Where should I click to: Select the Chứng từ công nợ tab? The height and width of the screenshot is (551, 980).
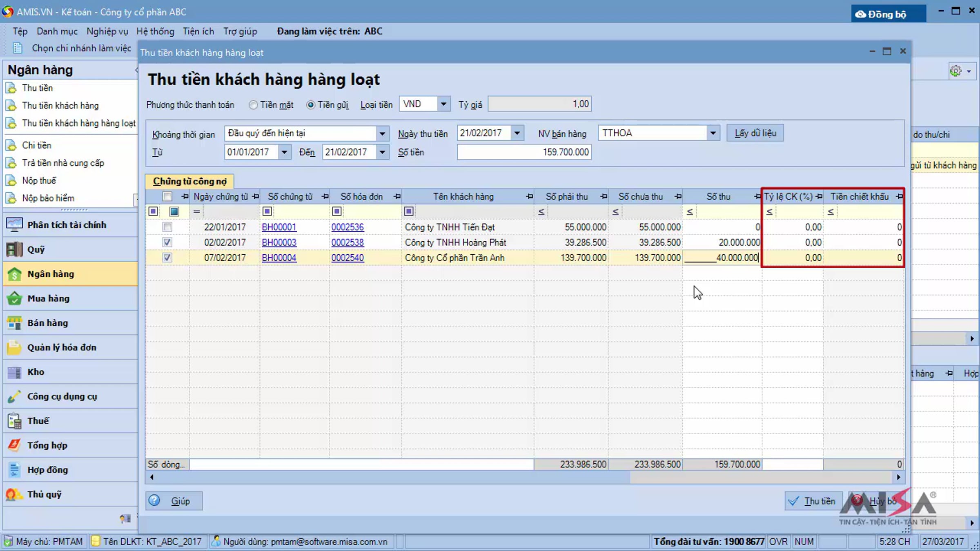click(x=189, y=181)
